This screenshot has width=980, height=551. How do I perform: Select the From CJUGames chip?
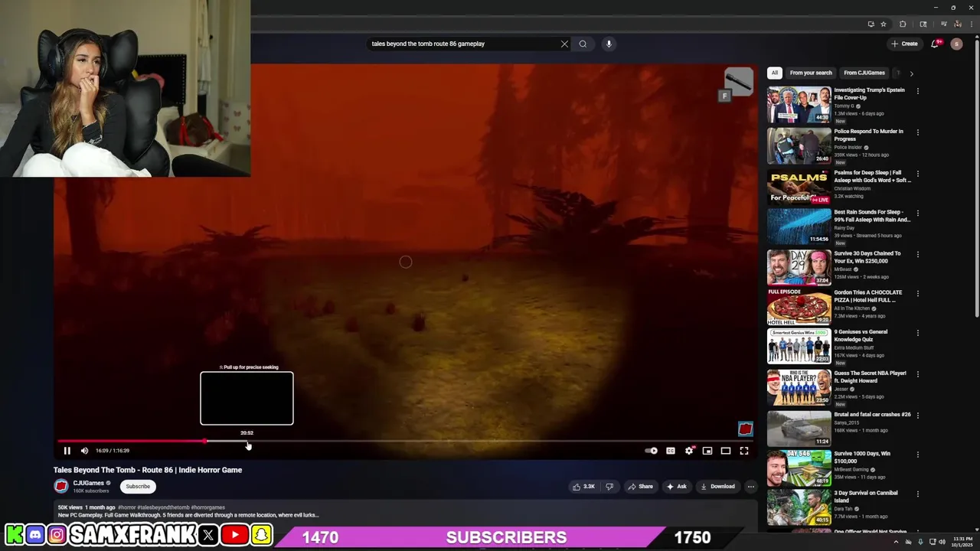coord(864,73)
